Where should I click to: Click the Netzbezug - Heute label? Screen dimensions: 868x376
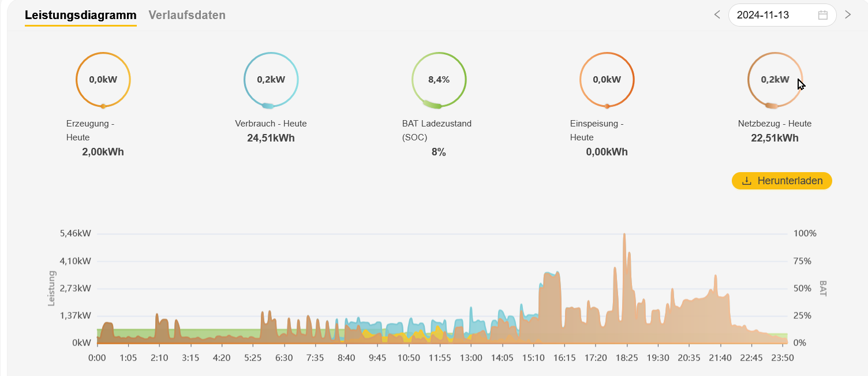click(775, 124)
